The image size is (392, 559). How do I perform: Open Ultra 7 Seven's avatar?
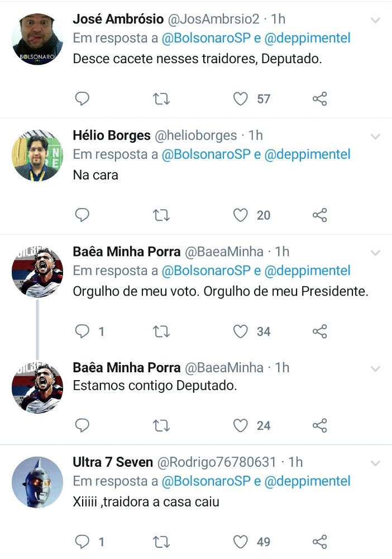tap(37, 482)
